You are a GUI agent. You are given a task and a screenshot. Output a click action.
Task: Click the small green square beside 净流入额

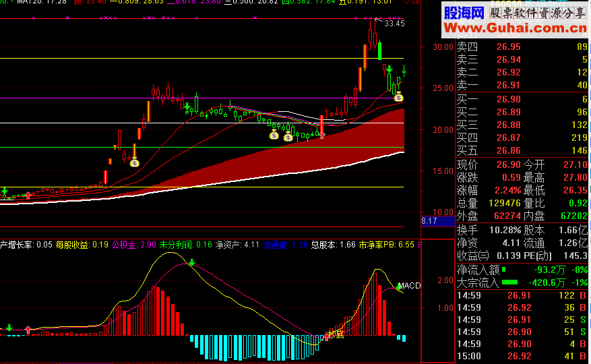point(504,270)
